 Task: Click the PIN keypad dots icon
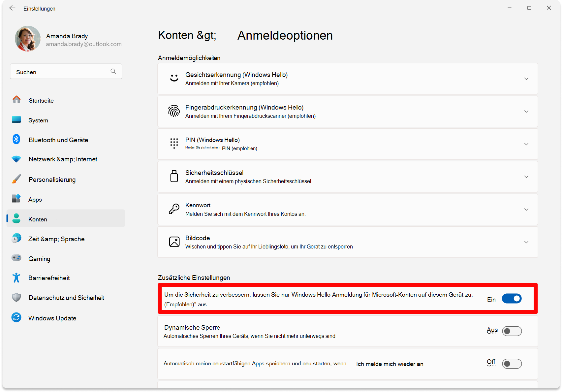(x=174, y=143)
